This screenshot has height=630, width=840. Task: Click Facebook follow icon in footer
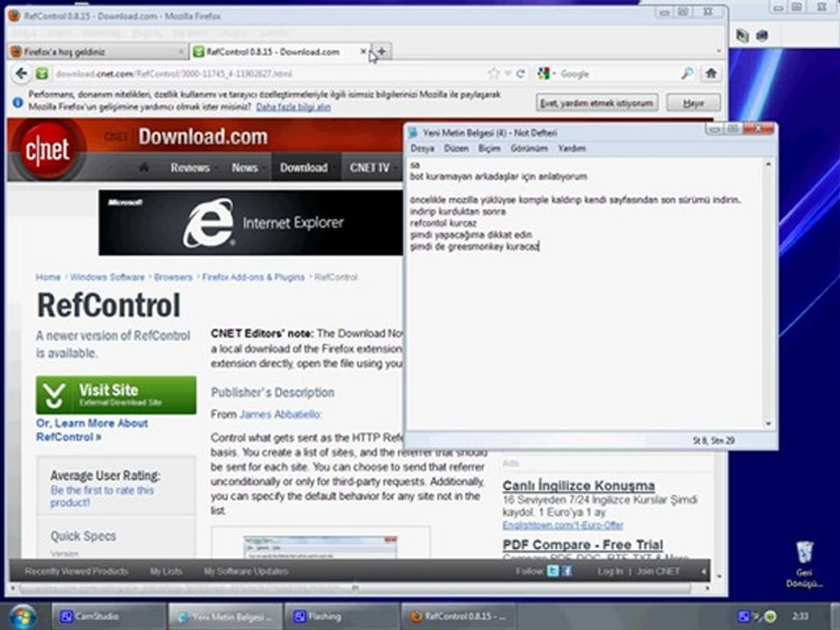coord(566,571)
